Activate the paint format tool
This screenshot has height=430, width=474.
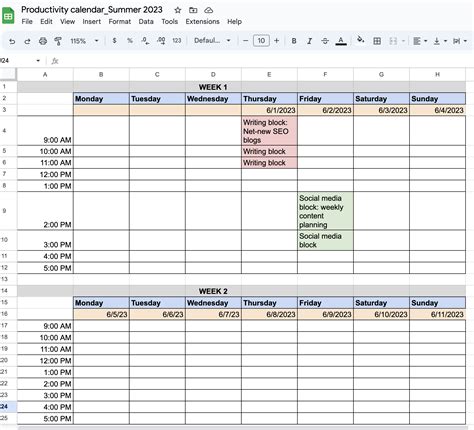pyautogui.click(x=58, y=41)
